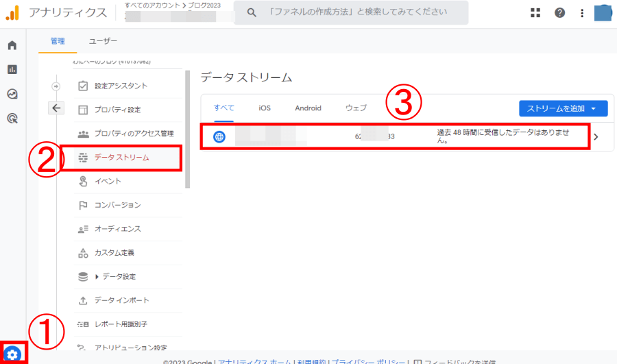
Task: Expand the データ設定 disclosure triangle
Action: coord(97,277)
